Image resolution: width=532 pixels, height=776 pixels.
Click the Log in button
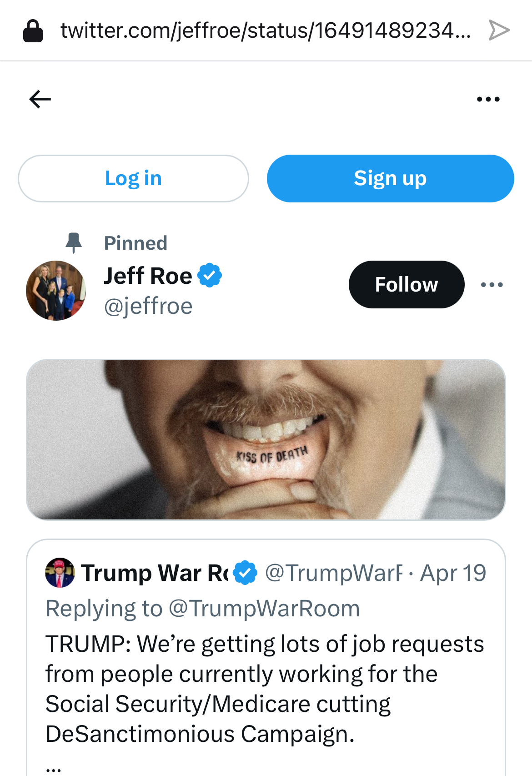(x=133, y=178)
